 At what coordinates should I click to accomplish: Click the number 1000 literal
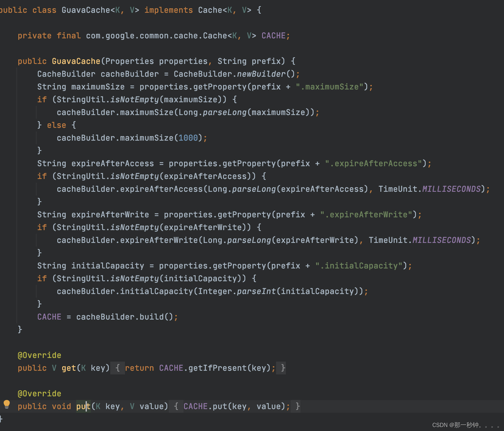(188, 138)
